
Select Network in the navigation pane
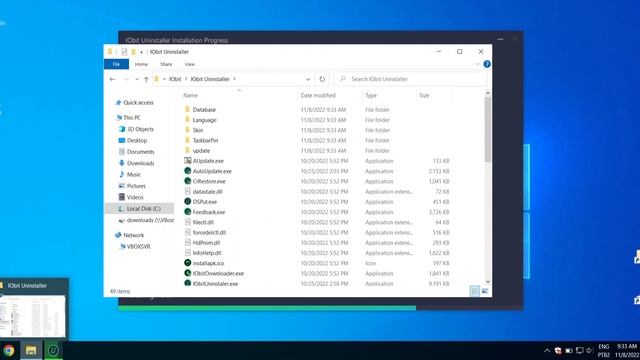point(133,235)
